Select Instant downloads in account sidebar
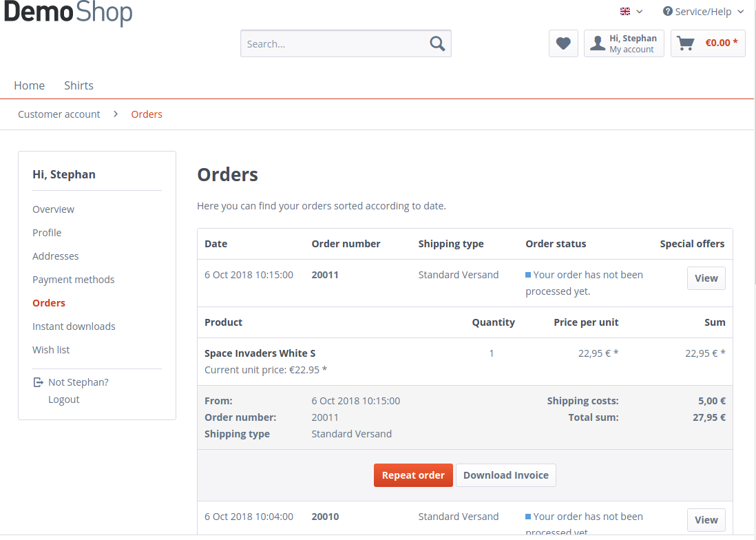Image resolution: width=756 pixels, height=540 pixels. point(74,326)
